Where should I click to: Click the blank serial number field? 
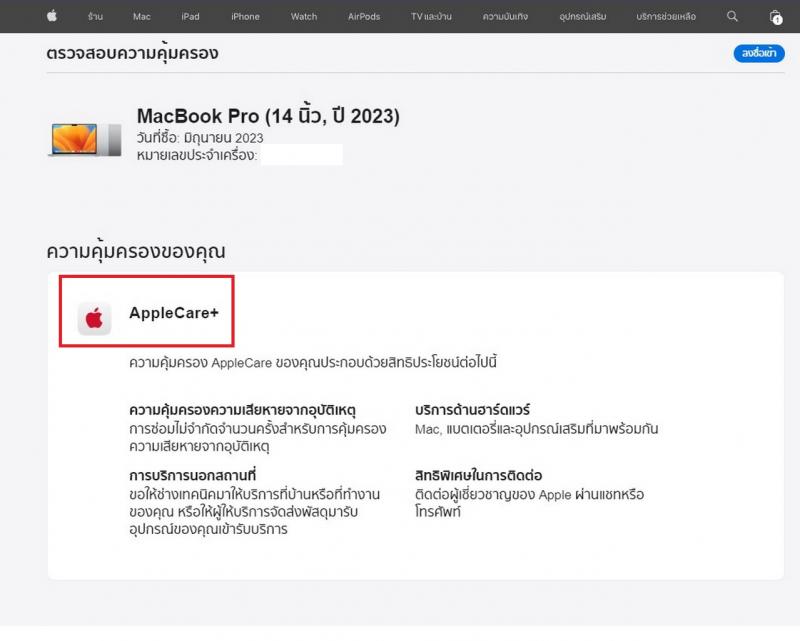pos(302,155)
